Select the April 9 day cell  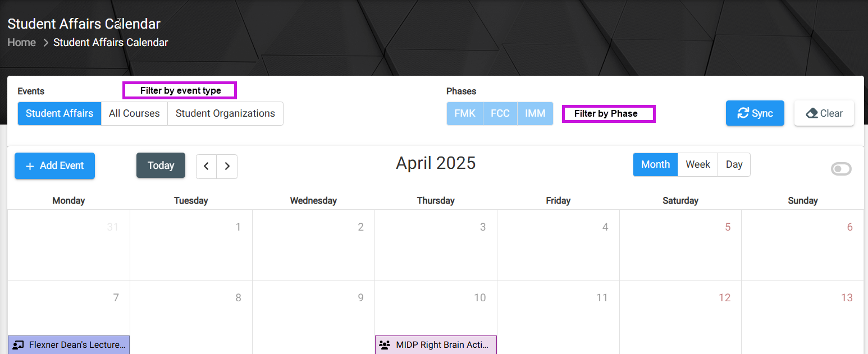pyautogui.click(x=313, y=317)
